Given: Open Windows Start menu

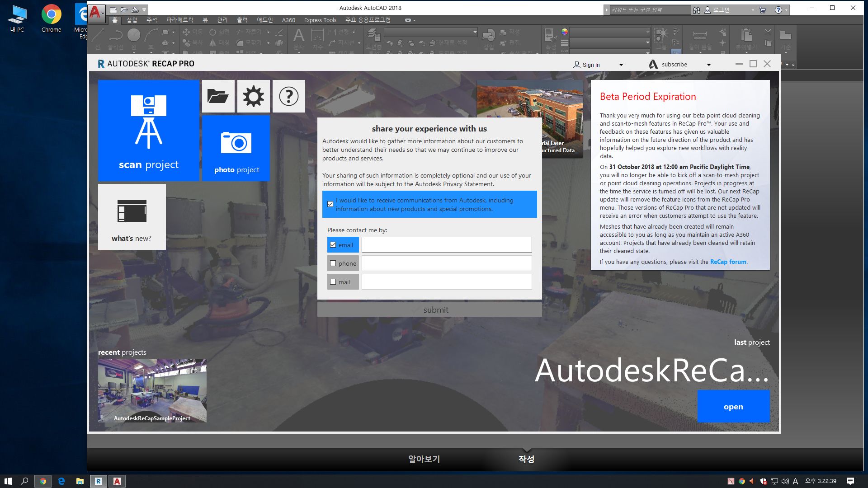Looking at the screenshot, I should point(8,481).
